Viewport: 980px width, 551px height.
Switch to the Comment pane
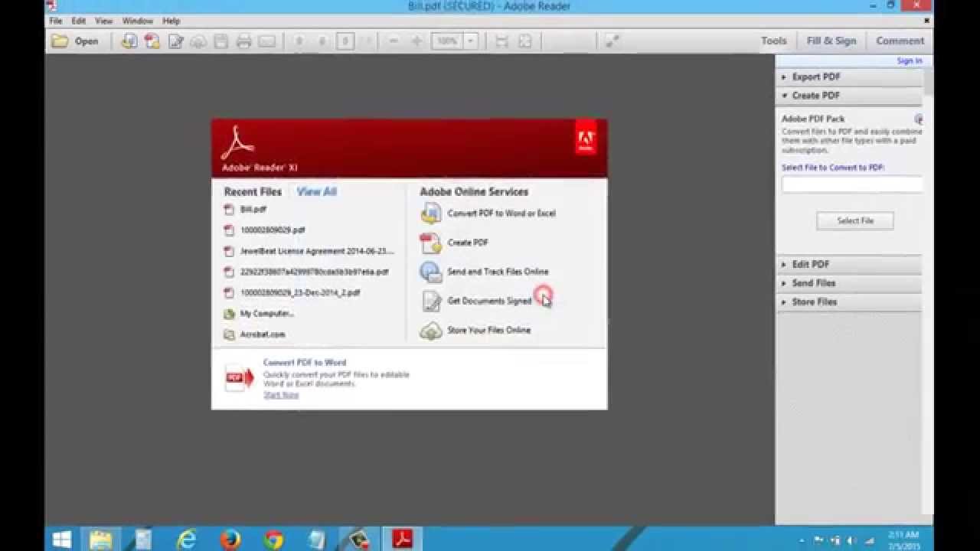900,41
